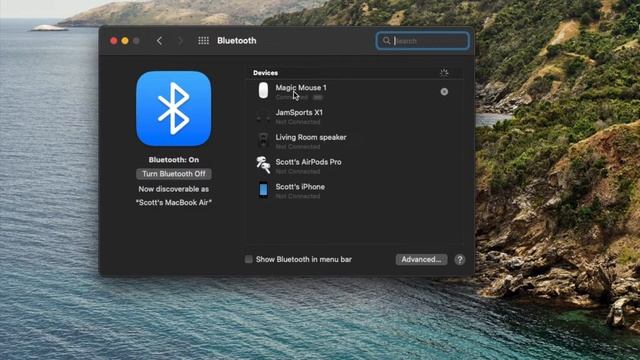Screen dimensions: 640x360
Task: Click the Bluetooth: On status label
Action: 174,160
